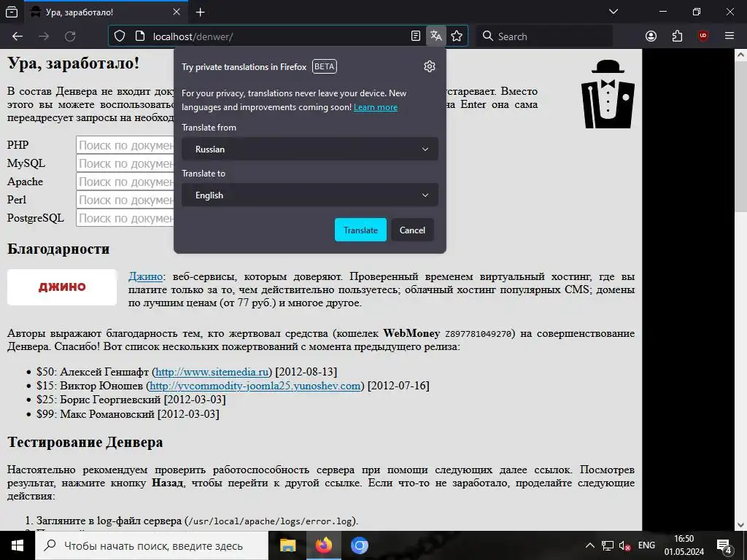
Task: Open the Джино link
Action: click(145, 276)
